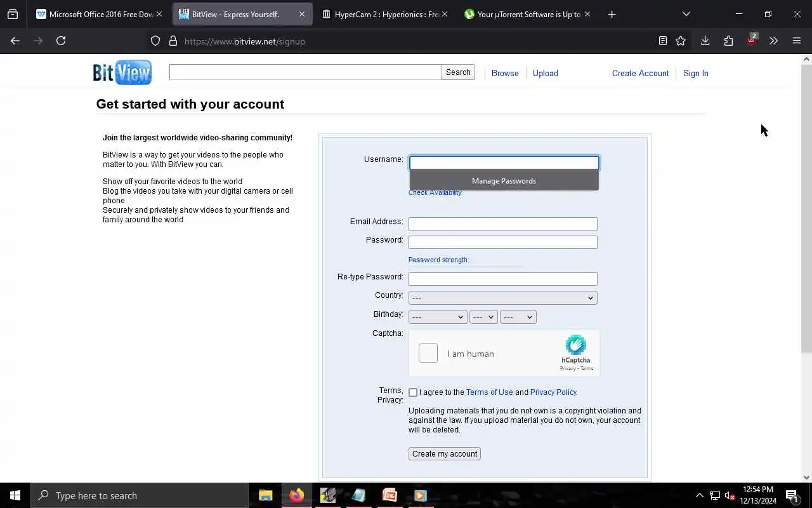
Task: Agree to Terms of Use checkbox
Action: pos(413,392)
